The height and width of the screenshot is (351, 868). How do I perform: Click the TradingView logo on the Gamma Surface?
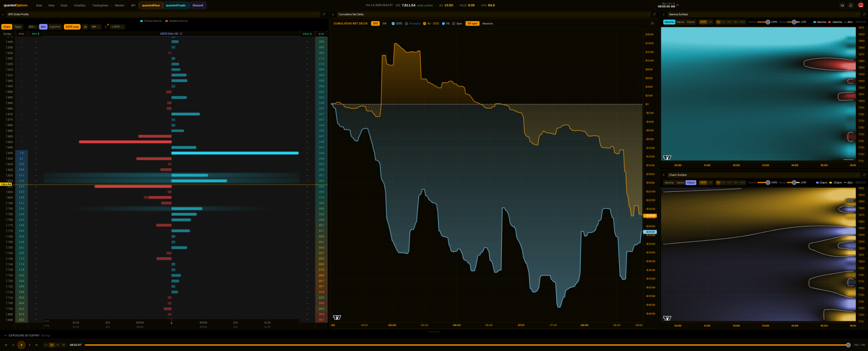pyautogui.click(x=667, y=158)
